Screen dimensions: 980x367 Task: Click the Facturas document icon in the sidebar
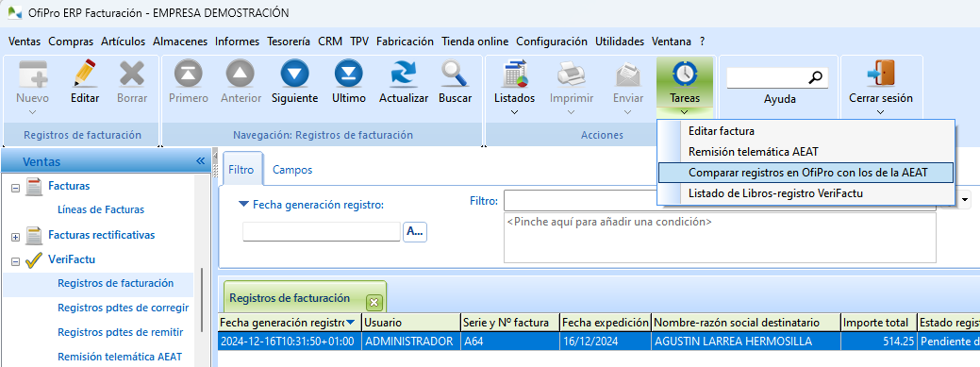coord(33,186)
